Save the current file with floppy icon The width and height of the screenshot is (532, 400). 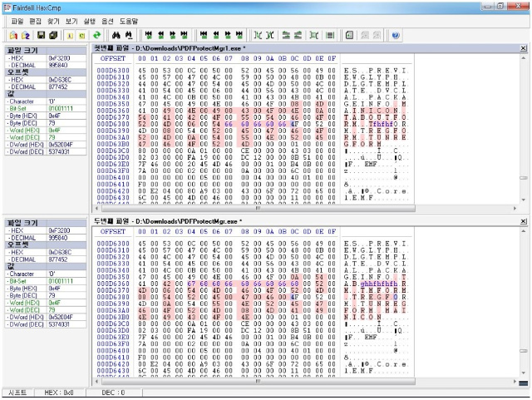41,35
